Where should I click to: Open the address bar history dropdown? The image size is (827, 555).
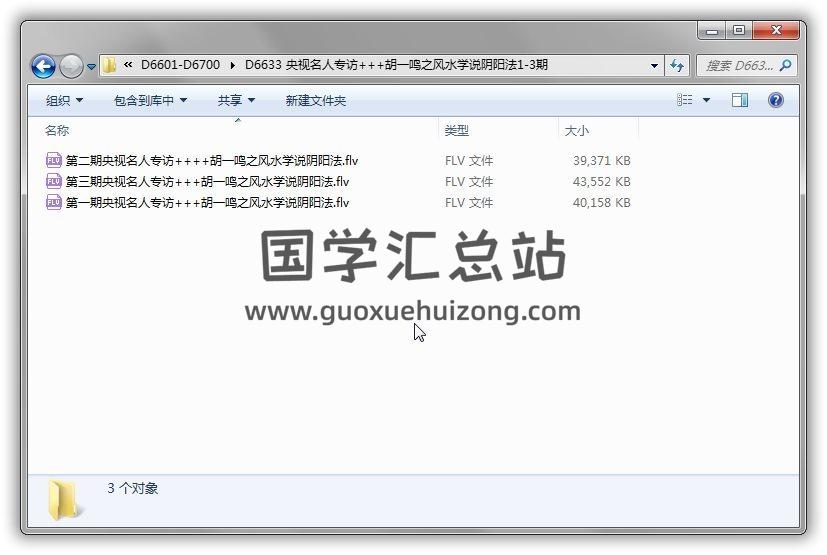point(654,65)
